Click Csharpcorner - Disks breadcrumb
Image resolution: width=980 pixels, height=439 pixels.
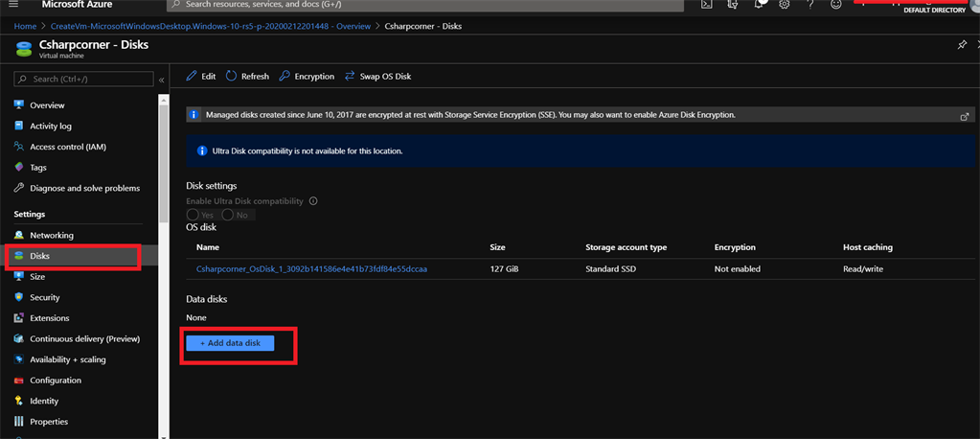(x=423, y=26)
